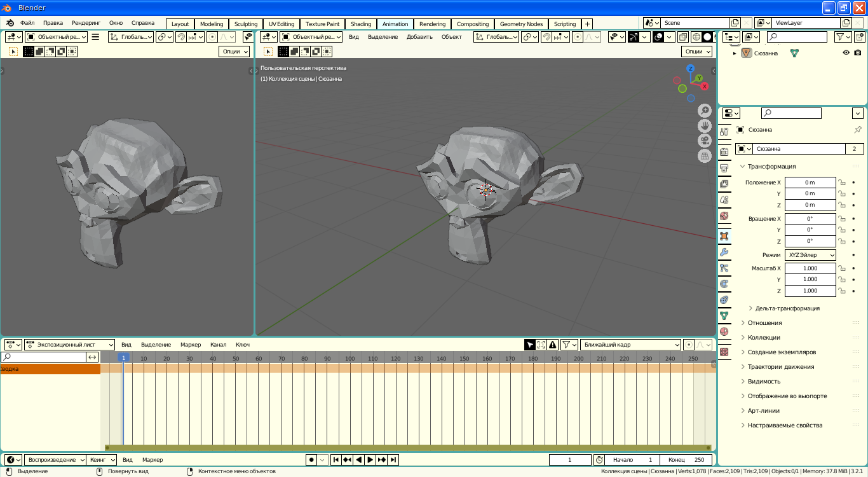This screenshot has height=477, width=868.
Task: Open the Texture properties tab
Action: [724, 352]
